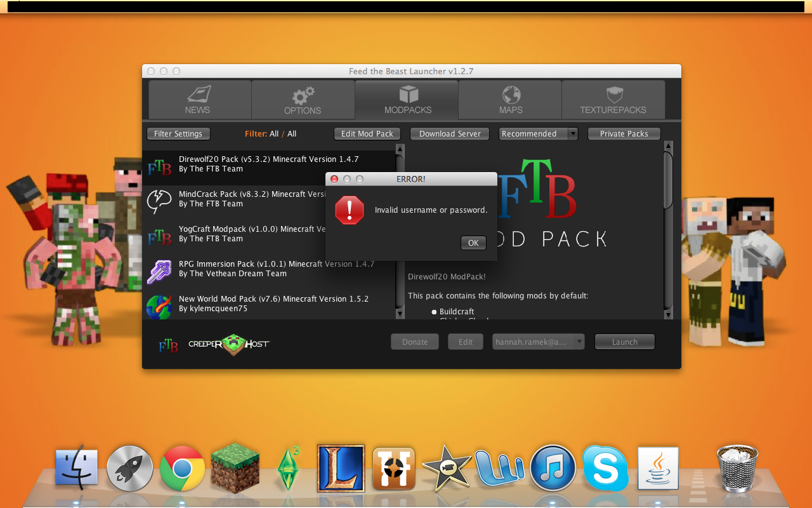812x508 pixels.
Task: Open the Maps tab
Action: point(510,100)
